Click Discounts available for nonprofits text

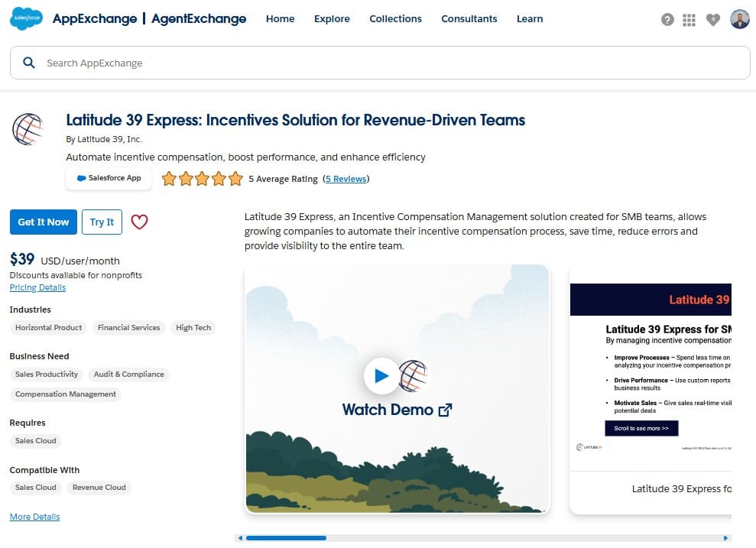pyautogui.click(x=76, y=275)
